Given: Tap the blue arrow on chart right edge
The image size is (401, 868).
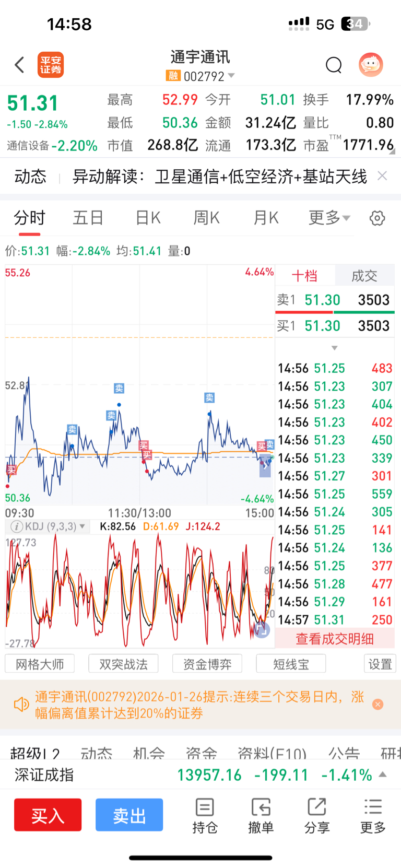Looking at the screenshot, I should tap(265, 466).
